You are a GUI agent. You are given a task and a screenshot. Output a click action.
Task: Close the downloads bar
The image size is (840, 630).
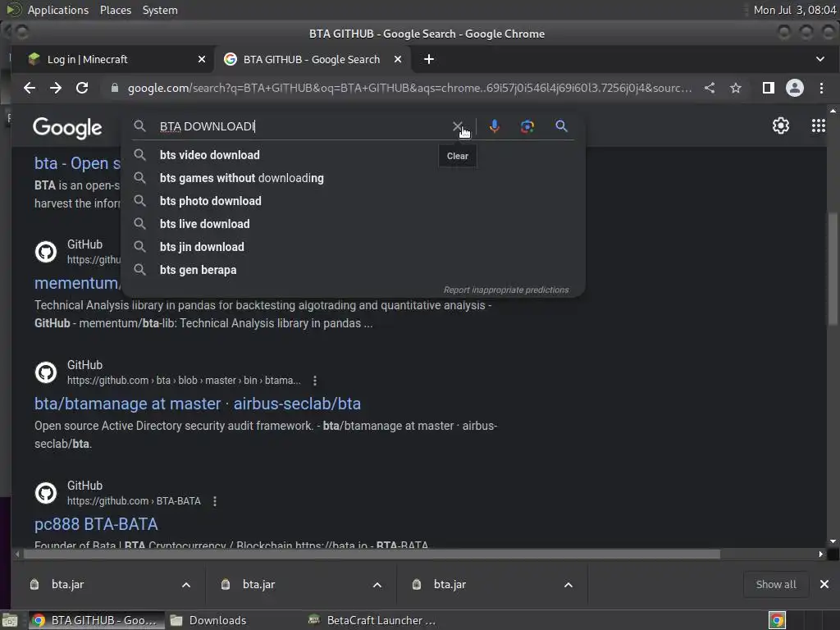[x=824, y=584]
